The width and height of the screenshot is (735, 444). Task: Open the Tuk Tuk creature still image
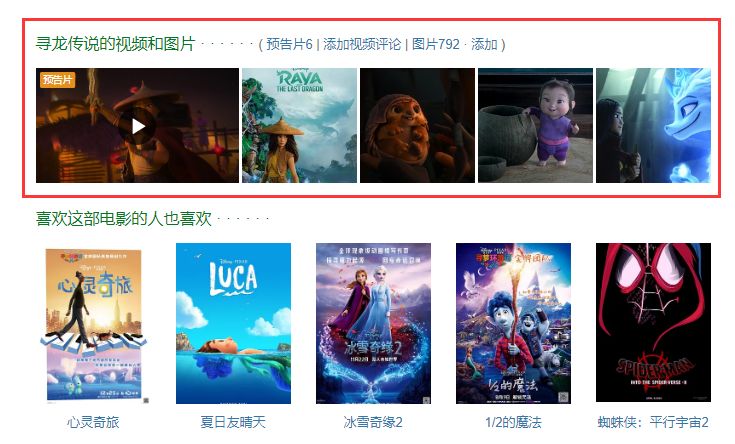(x=417, y=126)
